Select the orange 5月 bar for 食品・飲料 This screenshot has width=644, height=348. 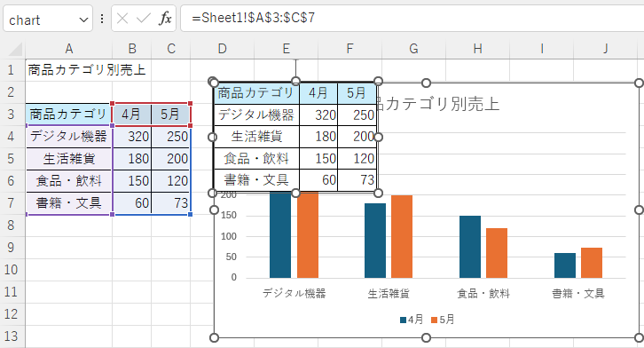[x=497, y=253]
